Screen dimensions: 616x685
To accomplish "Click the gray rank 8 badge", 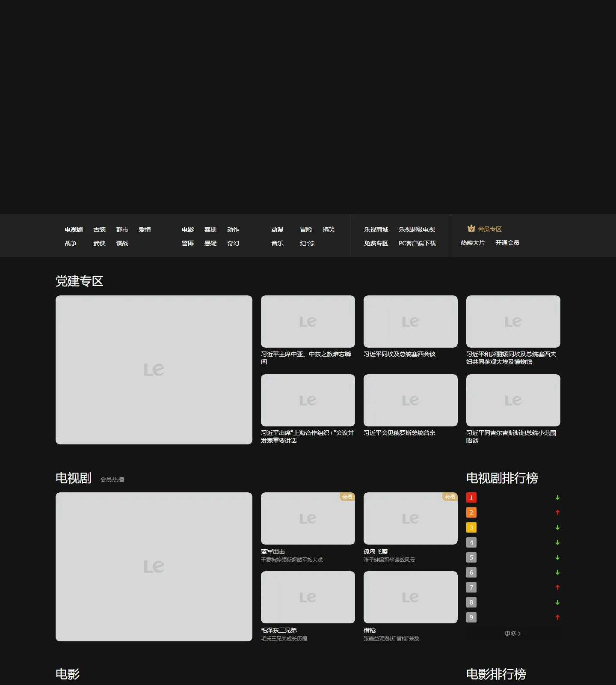I will [x=471, y=602].
